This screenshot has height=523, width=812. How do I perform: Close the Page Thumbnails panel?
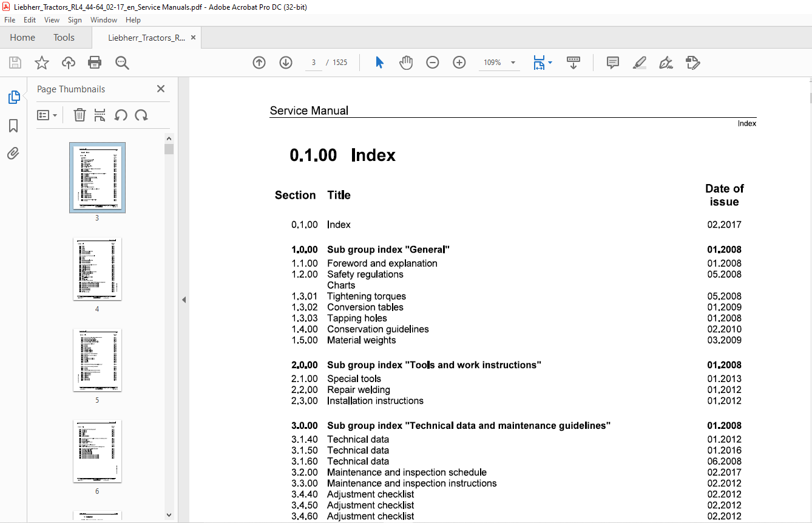coord(161,89)
